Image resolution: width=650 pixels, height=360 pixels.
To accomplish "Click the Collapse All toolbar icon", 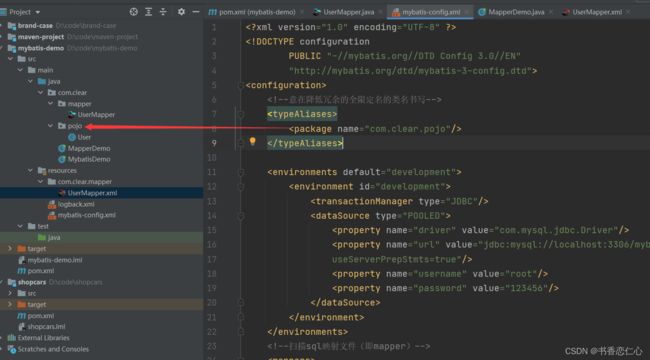I will (163, 12).
